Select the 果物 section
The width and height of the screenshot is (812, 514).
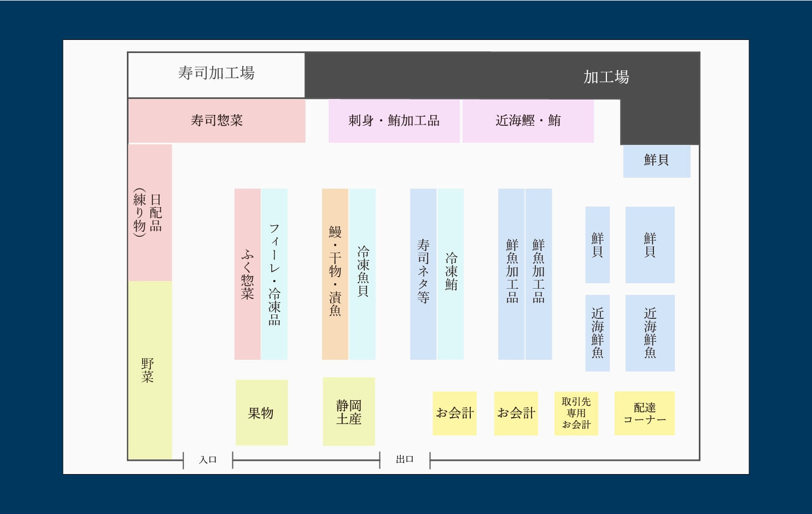click(x=261, y=413)
